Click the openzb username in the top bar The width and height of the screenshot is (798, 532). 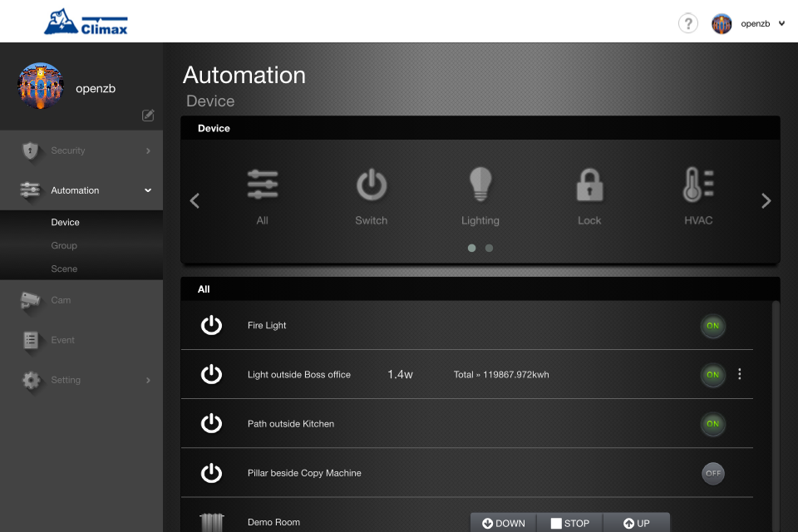click(x=756, y=23)
